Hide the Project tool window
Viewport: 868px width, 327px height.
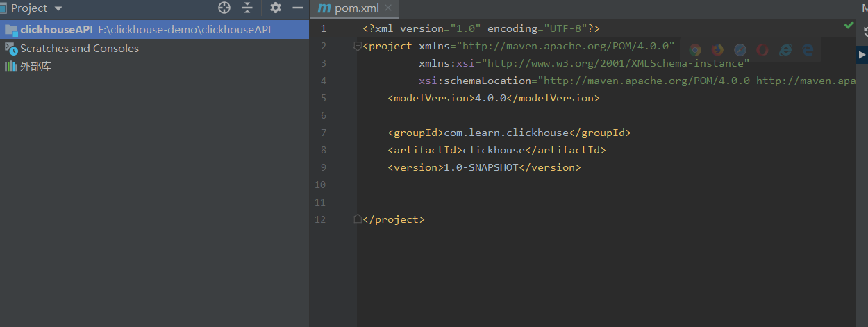tap(298, 8)
